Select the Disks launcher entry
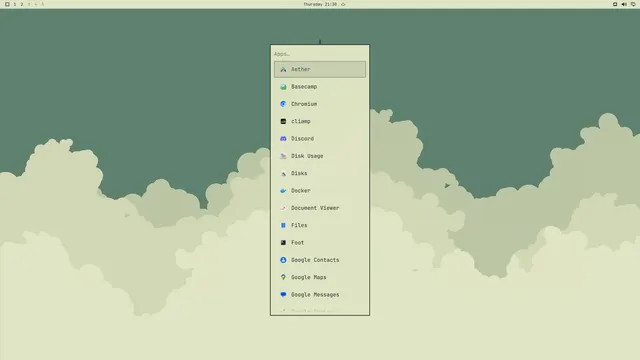The width and height of the screenshot is (640, 360). (320, 173)
